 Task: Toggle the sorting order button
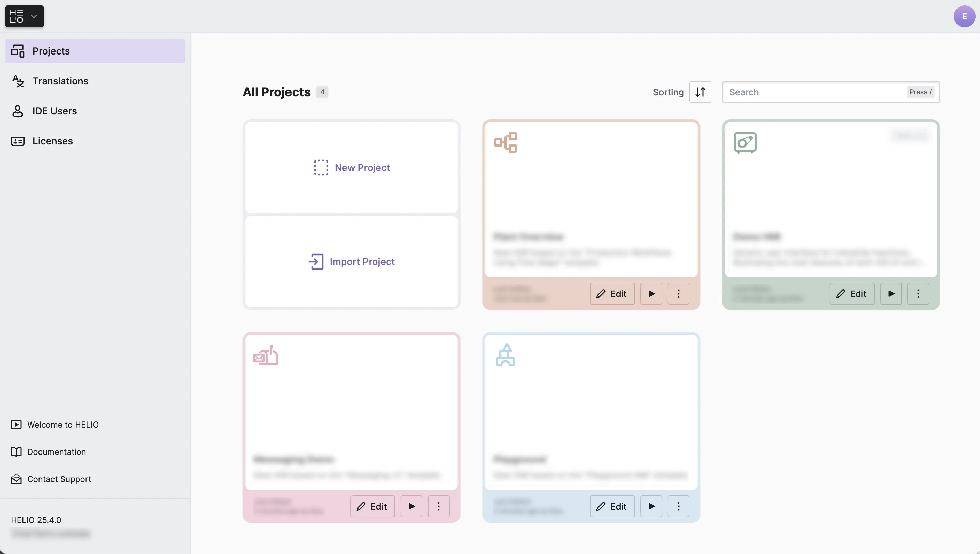(700, 92)
